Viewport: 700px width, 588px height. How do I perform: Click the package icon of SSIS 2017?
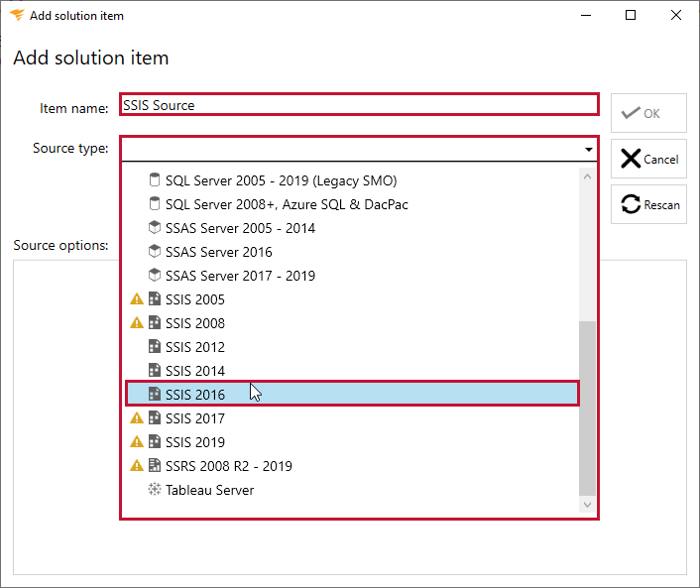pyautogui.click(x=154, y=417)
